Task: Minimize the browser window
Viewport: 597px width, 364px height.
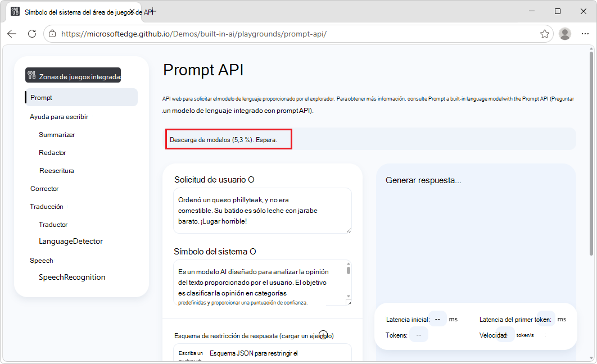Action: pyautogui.click(x=532, y=11)
